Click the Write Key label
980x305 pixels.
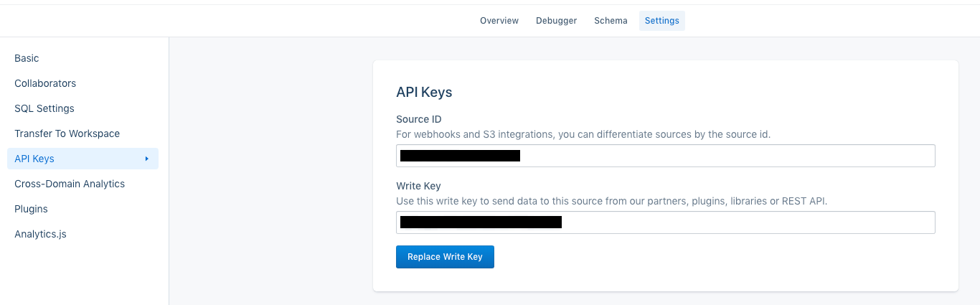418,186
